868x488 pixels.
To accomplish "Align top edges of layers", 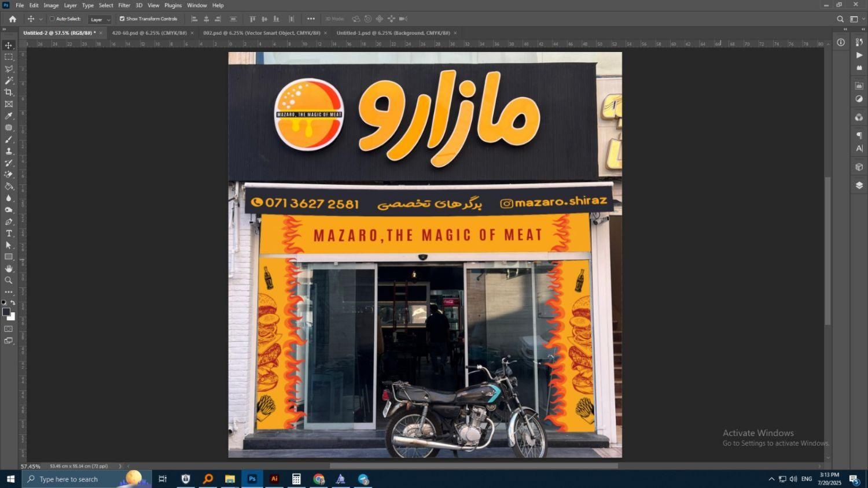I will pyautogui.click(x=252, y=19).
